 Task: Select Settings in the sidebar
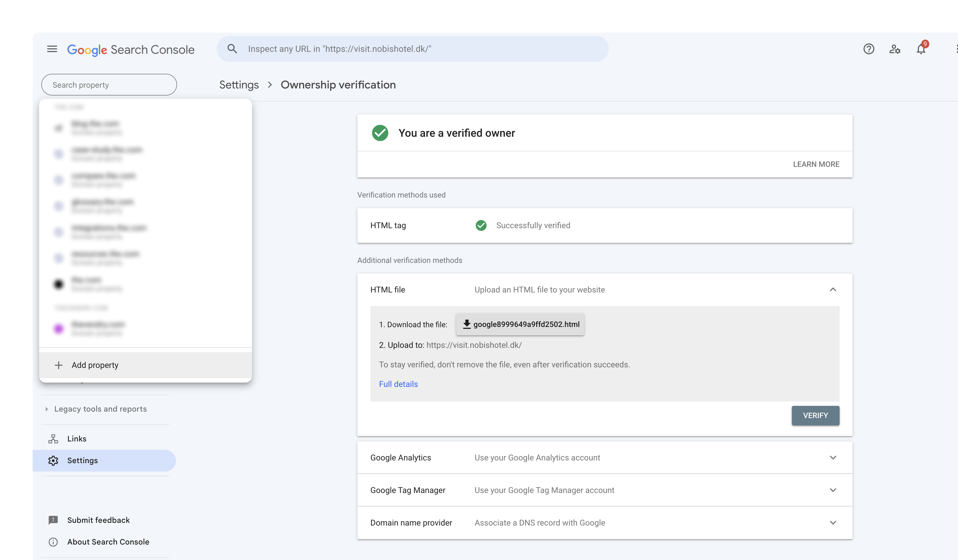105,460
